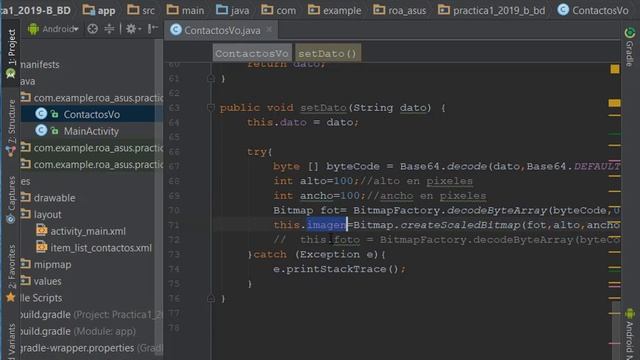Click the ContactosVo class icon in tree
The height and width of the screenshot is (360, 640).
point(41,114)
